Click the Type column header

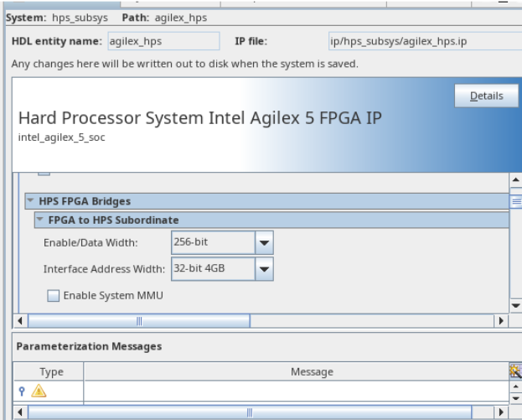[50, 371]
